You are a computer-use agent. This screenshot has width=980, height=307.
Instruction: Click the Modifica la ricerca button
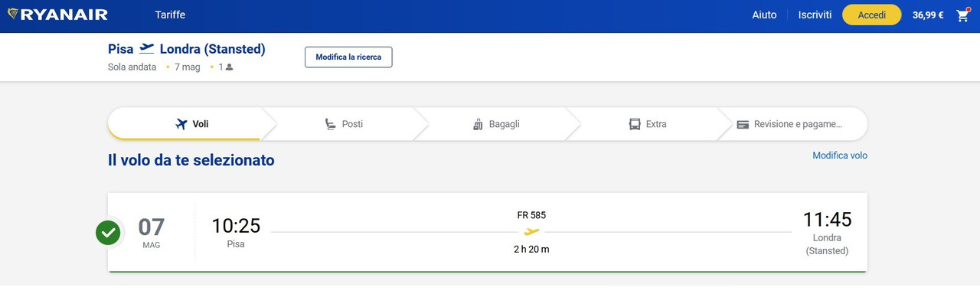(x=348, y=57)
